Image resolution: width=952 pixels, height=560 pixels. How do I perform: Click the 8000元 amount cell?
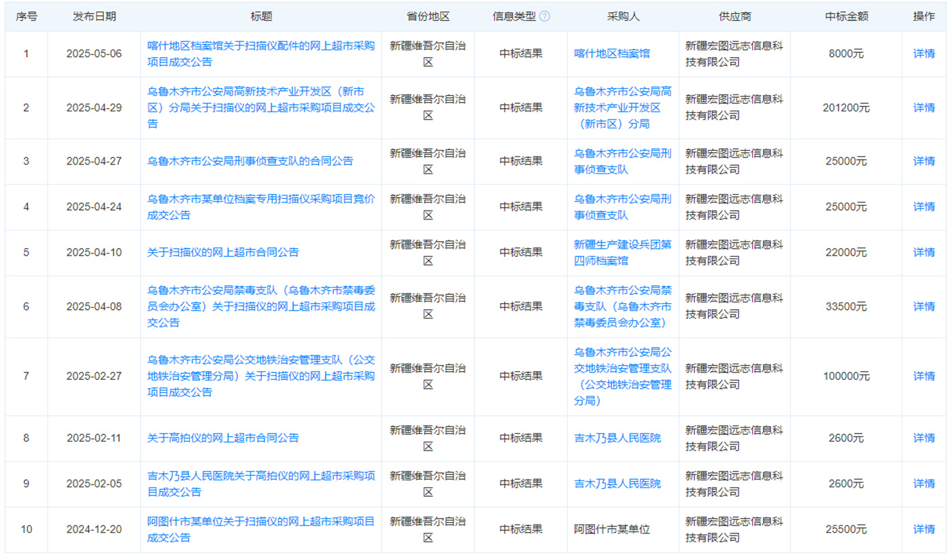tap(846, 54)
